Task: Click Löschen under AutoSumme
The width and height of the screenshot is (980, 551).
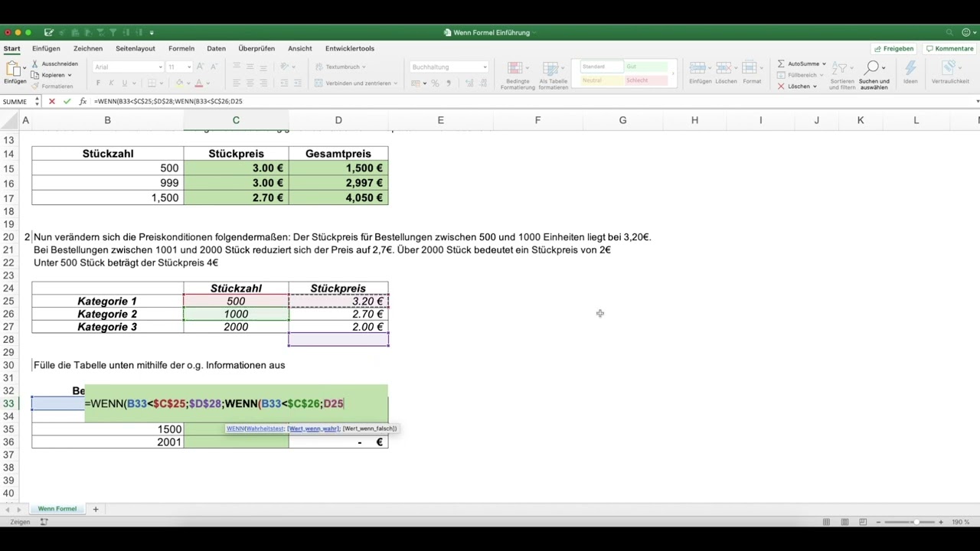Action: tap(798, 86)
